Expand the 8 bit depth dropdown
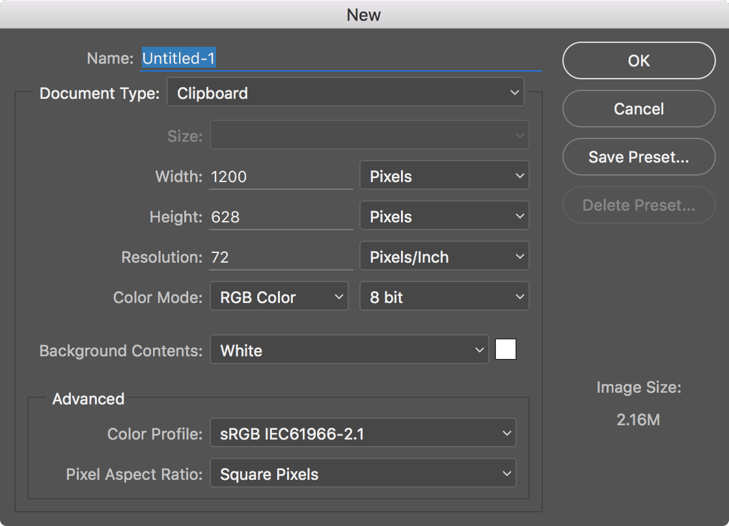This screenshot has height=526, width=729. click(x=444, y=297)
